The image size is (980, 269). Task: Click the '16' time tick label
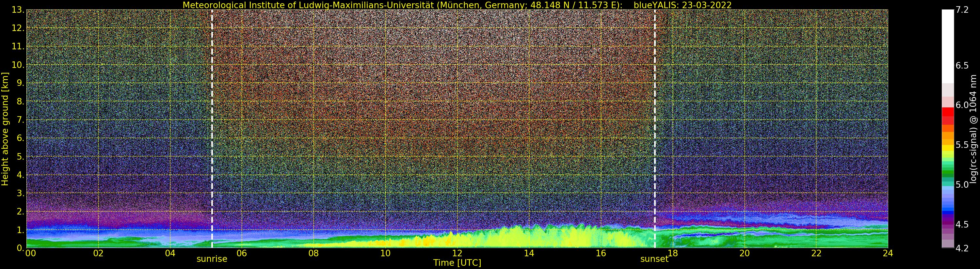601,253
